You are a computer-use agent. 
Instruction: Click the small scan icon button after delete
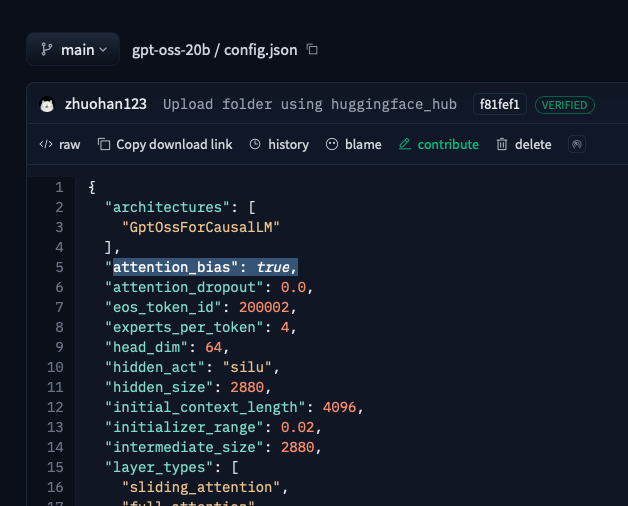click(x=577, y=144)
